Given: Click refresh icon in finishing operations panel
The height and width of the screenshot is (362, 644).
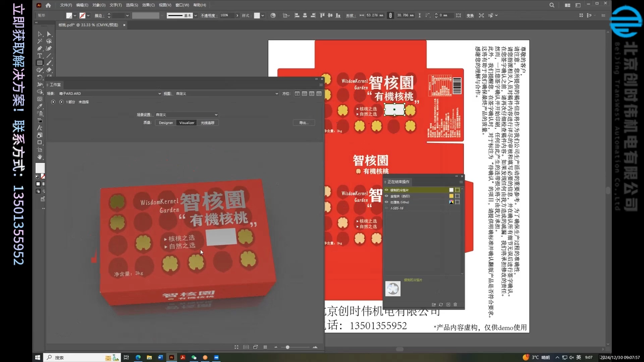Looking at the screenshot, I should [441, 305].
